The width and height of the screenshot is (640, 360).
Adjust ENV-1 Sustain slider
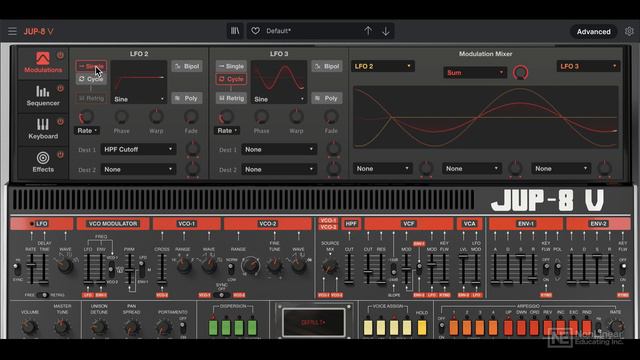pos(520,257)
